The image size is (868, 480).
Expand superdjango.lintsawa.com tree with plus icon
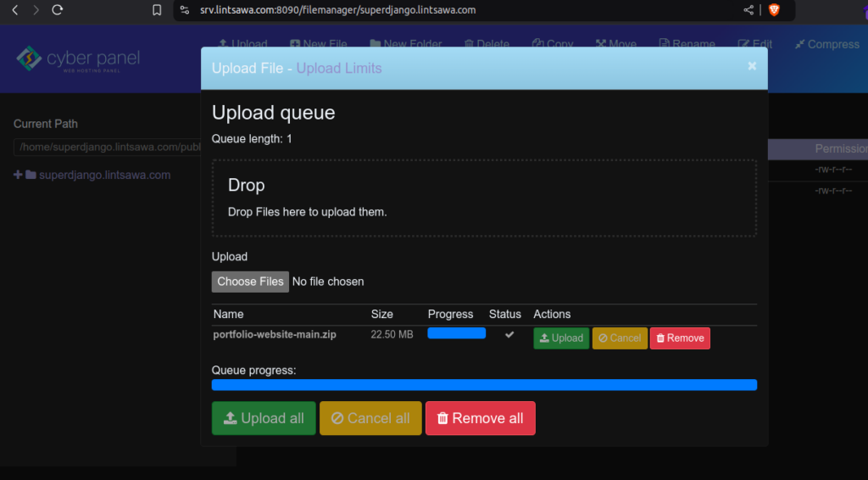[x=18, y=175]
